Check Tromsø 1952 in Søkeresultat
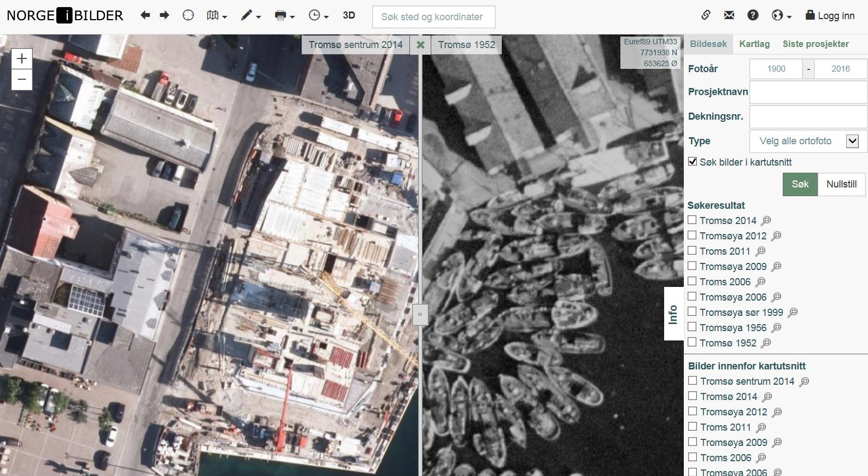This screenshot has height=476, width=868. 692,342
